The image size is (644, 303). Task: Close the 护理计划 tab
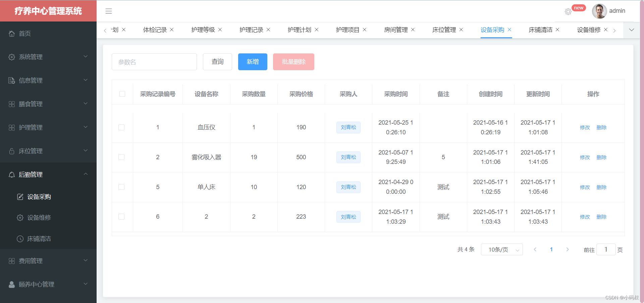[317, 30]
